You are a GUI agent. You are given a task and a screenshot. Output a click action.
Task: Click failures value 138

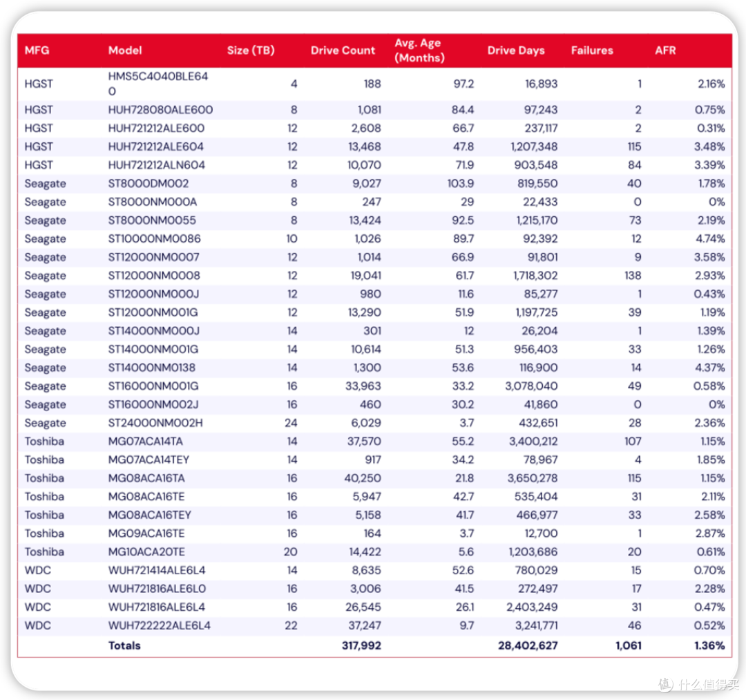coord(633,276)
